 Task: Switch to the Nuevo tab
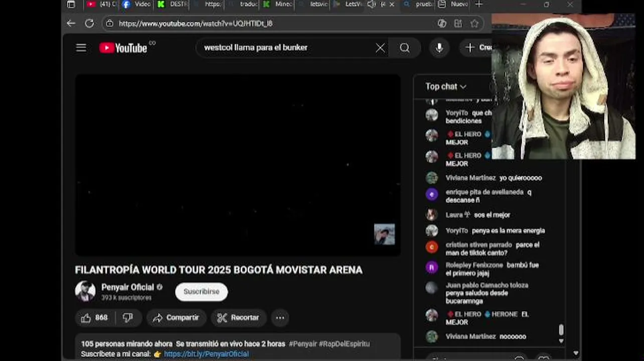[x=453, y=5]
